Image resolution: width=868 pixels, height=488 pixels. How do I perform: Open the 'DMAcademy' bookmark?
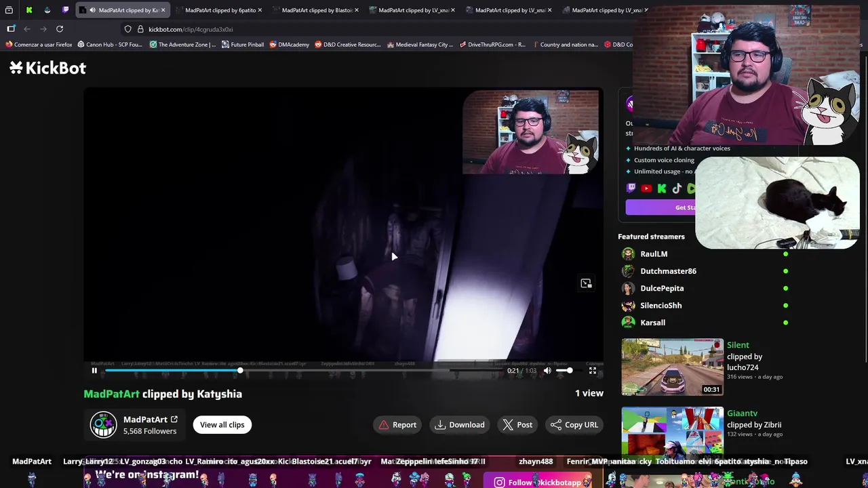(x=289, y=45)
